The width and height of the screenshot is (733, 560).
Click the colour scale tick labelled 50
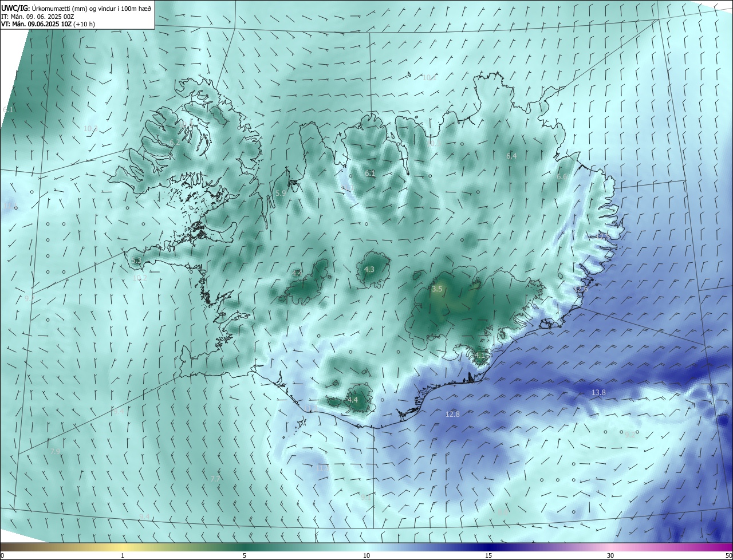tap(728, 556)
